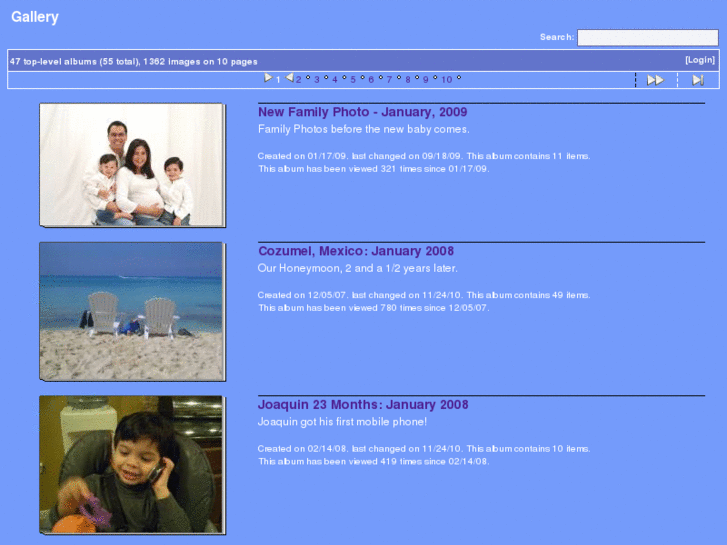
Task: Click the Login link
Action: (x=700, y=60)
